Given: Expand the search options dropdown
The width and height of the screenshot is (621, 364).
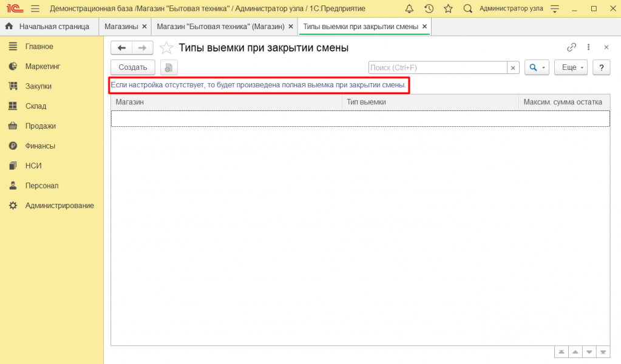Looking at the screenshot, I should pyautogui.click(x=537, y=67).
